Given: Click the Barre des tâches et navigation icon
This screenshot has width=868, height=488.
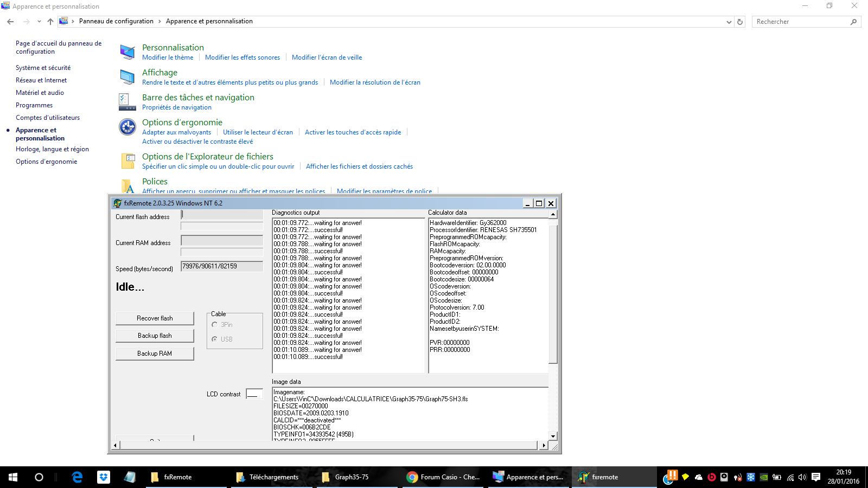Looking at the screenshot, I should (x=127, y=102).
